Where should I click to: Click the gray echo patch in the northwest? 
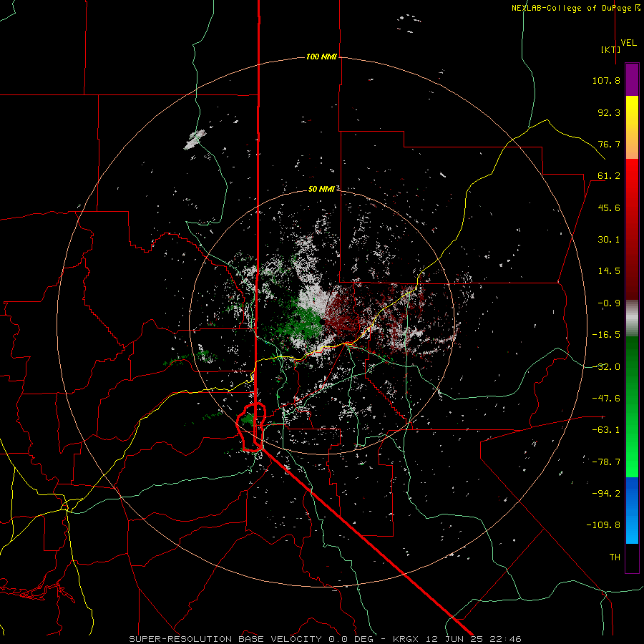pos(194,140)
